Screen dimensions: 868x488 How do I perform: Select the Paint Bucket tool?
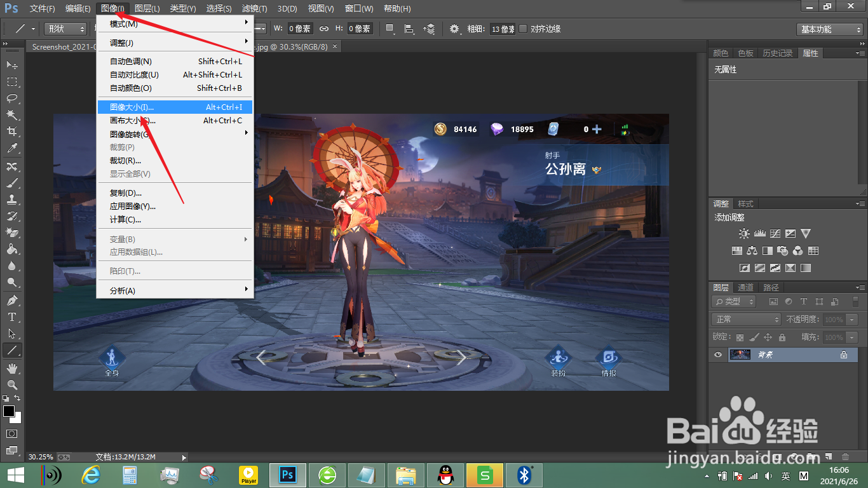[11, 249]
